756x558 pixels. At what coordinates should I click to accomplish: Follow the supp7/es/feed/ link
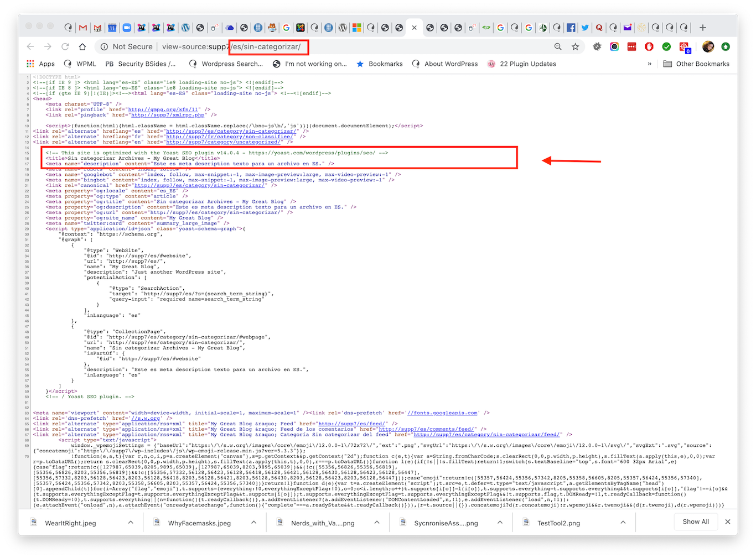352,424
